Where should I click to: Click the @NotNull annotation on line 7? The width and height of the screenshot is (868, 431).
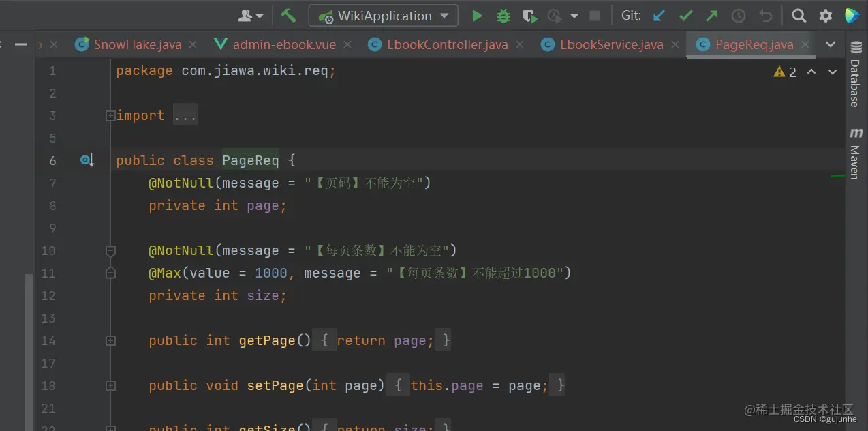181,183
